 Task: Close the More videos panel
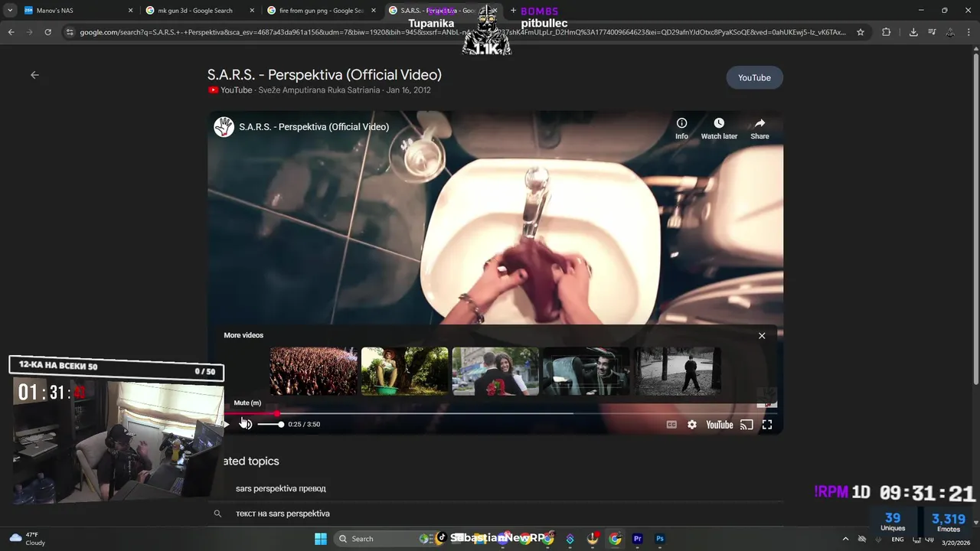[762, 336]
